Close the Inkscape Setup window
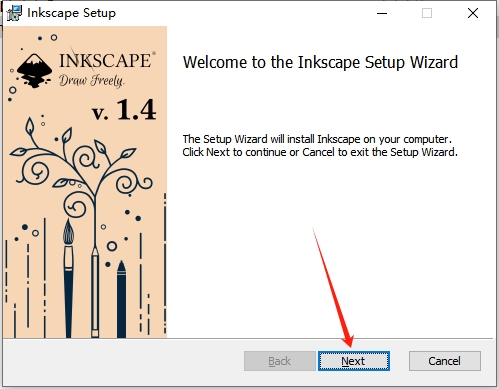Screen dimensions: 499x389 (x=473, y=13)
